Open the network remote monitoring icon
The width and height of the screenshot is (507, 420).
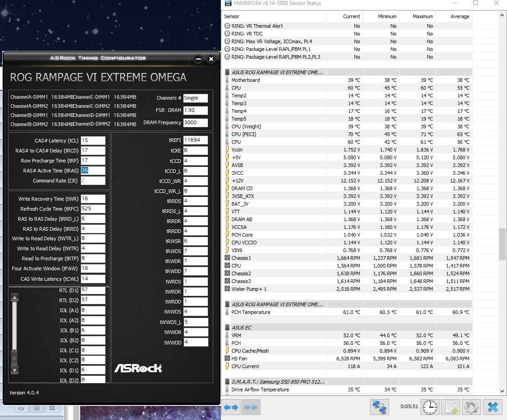pos(379,407)
